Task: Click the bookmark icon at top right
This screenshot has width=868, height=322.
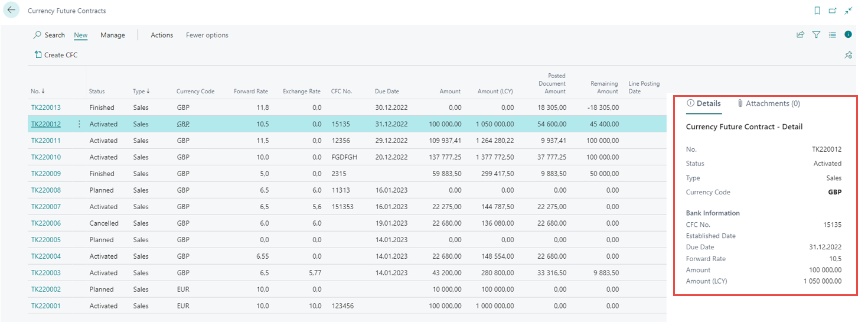Action: click(x=817, y=11)
